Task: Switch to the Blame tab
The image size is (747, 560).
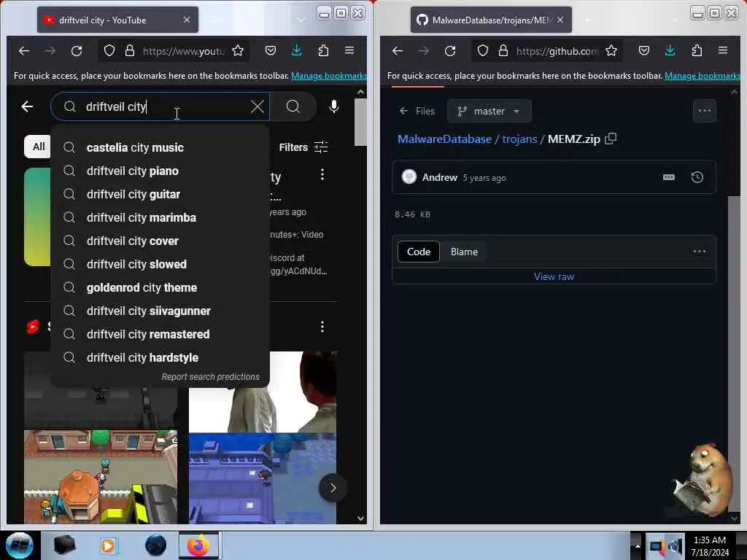Action: pyautogui.click(x=464, y=252)
